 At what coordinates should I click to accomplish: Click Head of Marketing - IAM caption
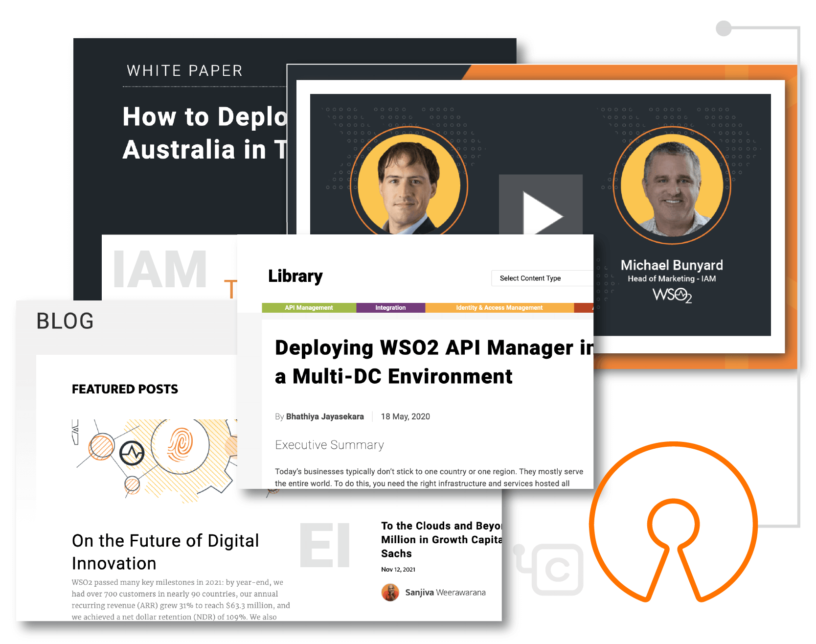pos(672,278)
